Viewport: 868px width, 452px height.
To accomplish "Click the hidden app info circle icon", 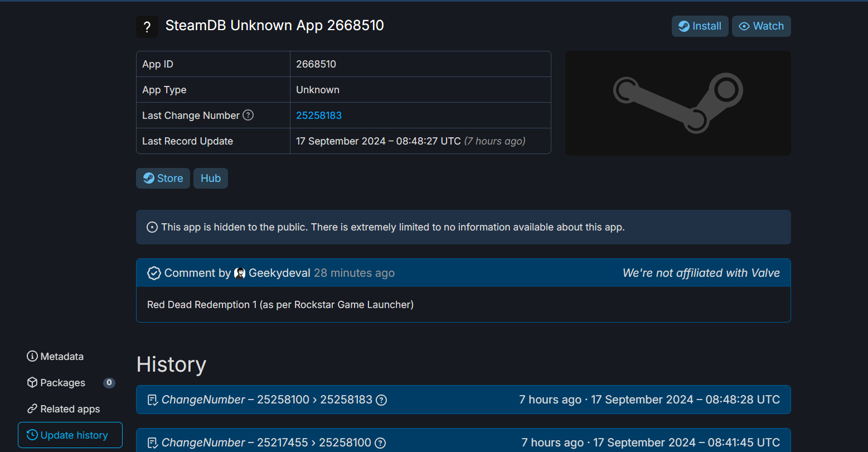I will tap(152, 227).
